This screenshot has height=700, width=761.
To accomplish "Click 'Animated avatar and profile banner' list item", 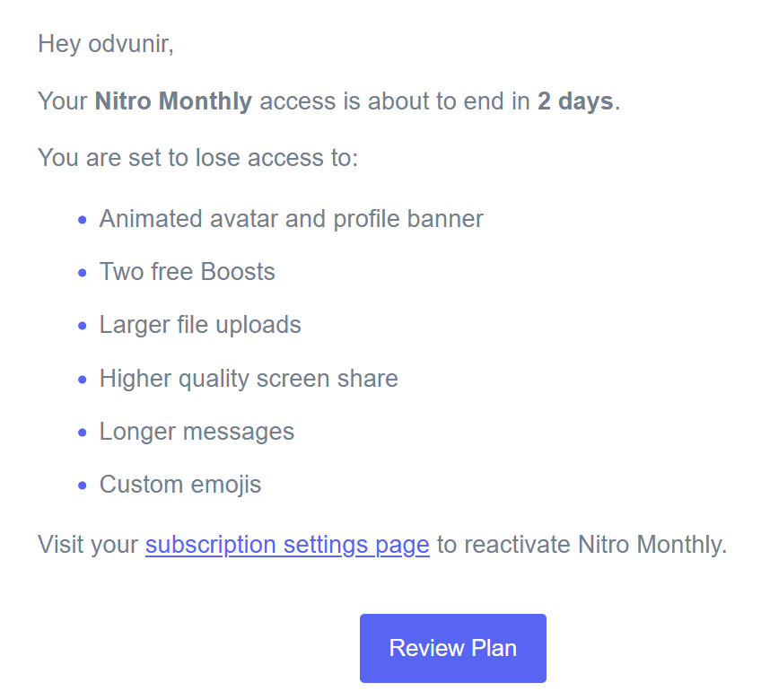I will tap(291, 219).
